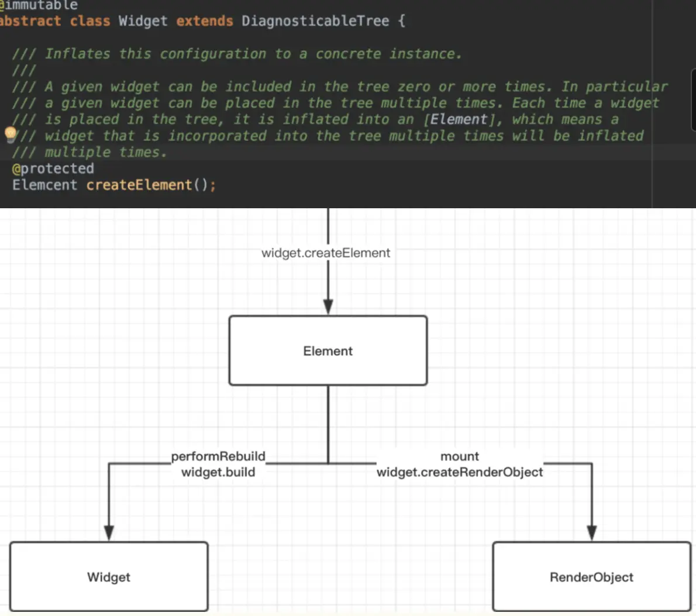Click the @protected annotation
The height and width of the screenshot is (616, 696).
click(53, 168)
